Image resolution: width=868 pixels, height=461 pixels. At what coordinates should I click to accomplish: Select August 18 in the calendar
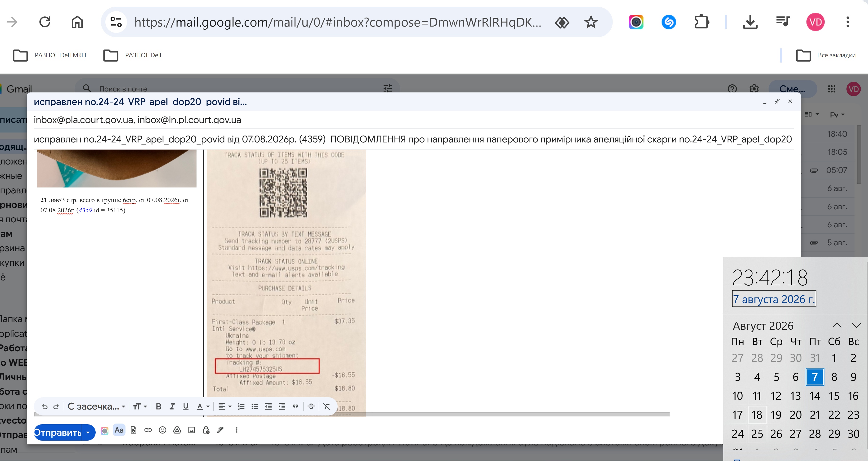point(757,415)
